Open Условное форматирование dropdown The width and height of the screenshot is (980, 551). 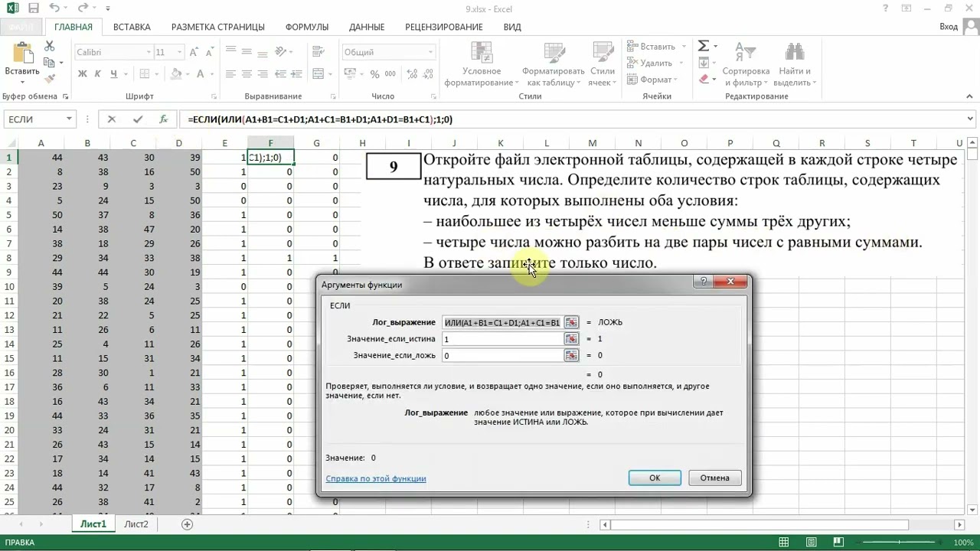481,64
